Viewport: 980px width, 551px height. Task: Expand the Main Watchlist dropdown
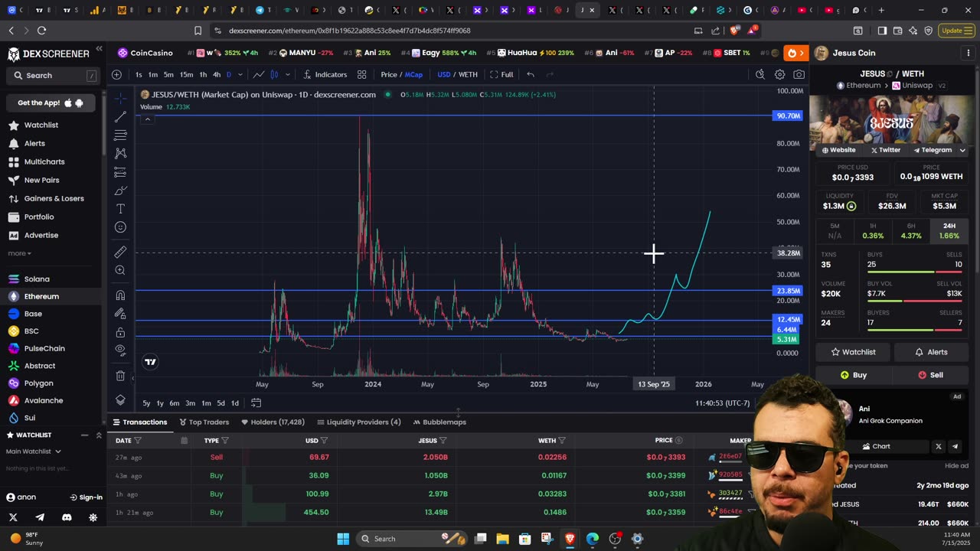pyautogui.click(x=34, y=452)
